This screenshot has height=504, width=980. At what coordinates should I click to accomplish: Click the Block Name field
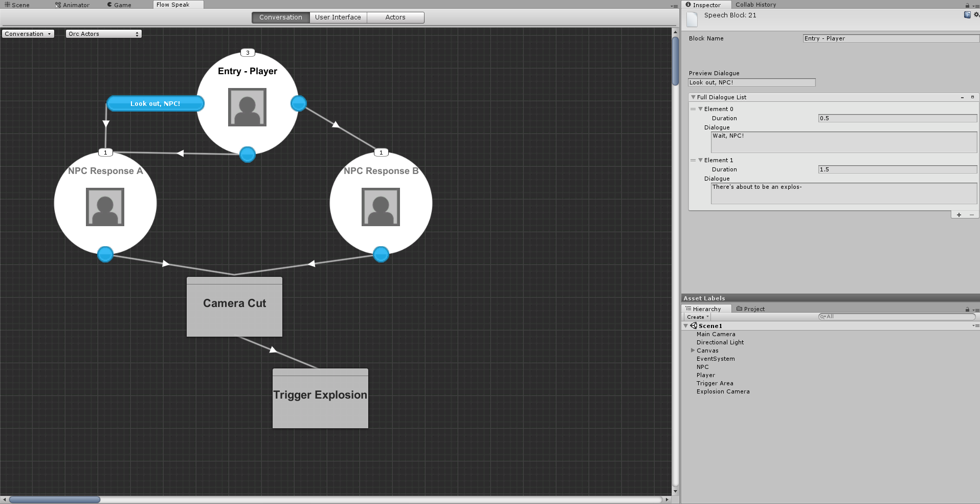tap(891, 38)
